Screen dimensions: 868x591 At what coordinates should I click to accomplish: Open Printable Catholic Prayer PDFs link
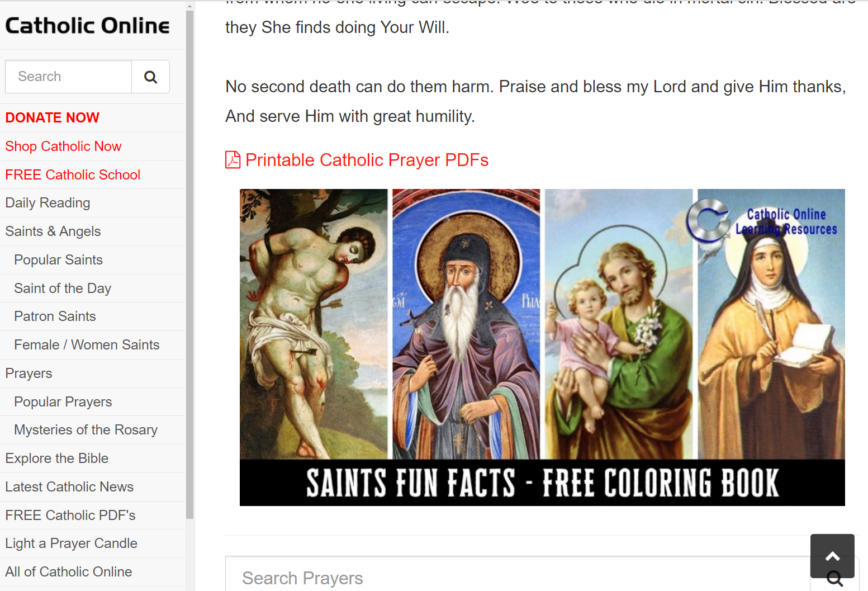[x=367, y=160]
